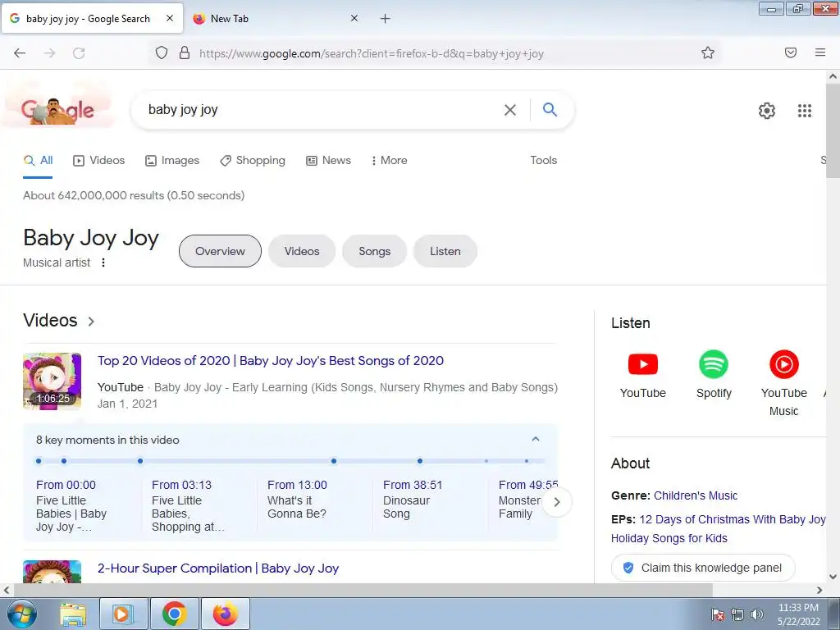Submit search with the magnifier icon
Screen dimensions: 840x630
pos(550,109)
